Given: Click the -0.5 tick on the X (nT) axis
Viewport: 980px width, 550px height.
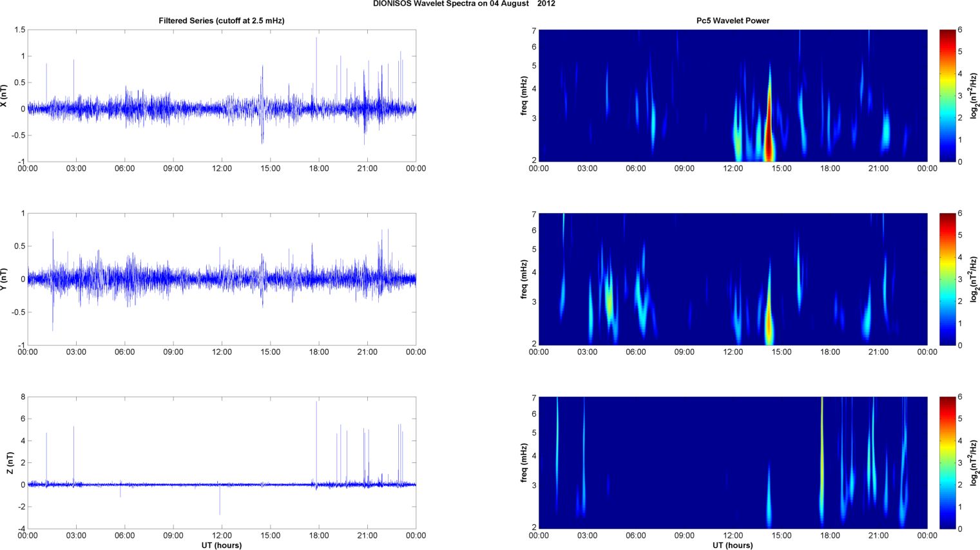Looking at the screenshot, I should click(x=18, y=135).
